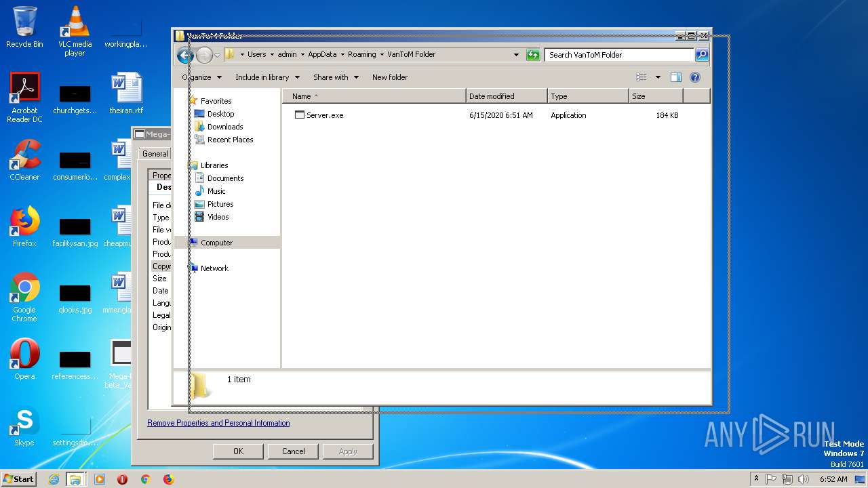Click the Firefox taskbar icon
The image size is (868, 488).
coord(168,479)
